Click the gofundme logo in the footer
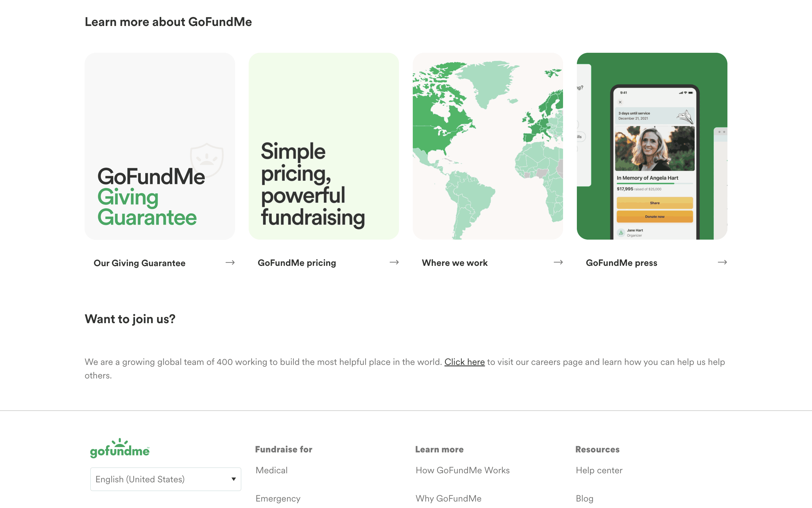The height and width of the screenshot is (508, 812). (x=120, y=448)
